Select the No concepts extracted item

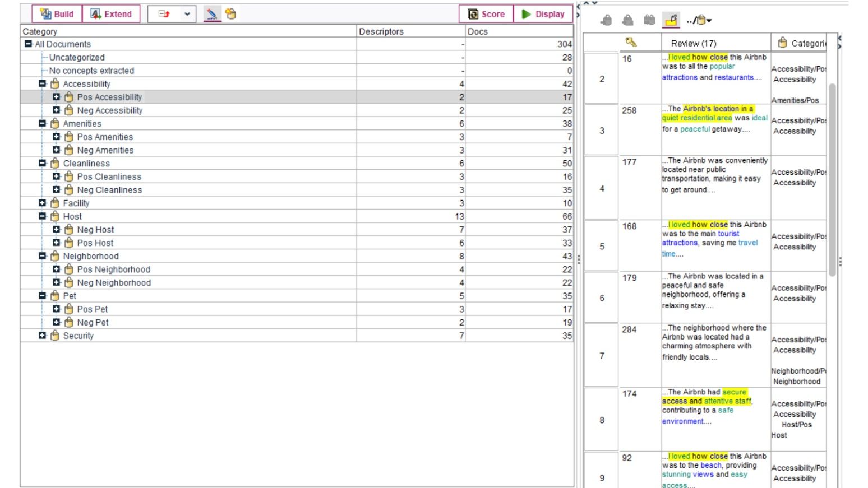91,71
